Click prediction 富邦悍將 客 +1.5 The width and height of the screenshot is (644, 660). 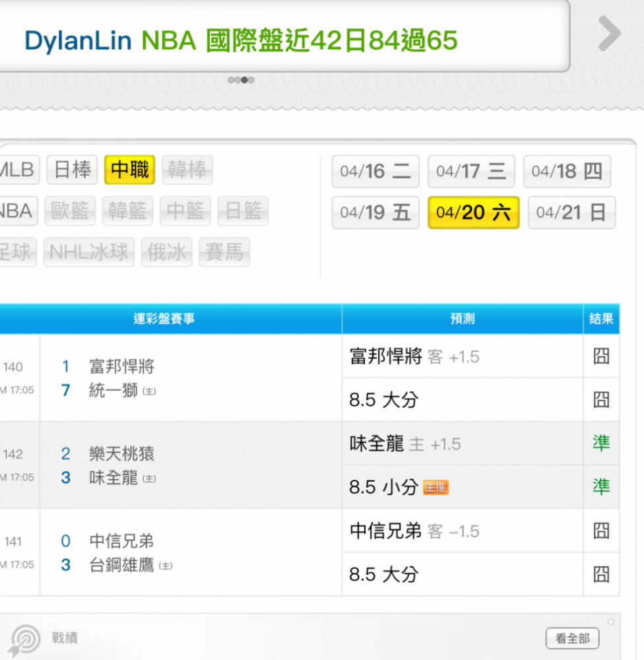414,356
